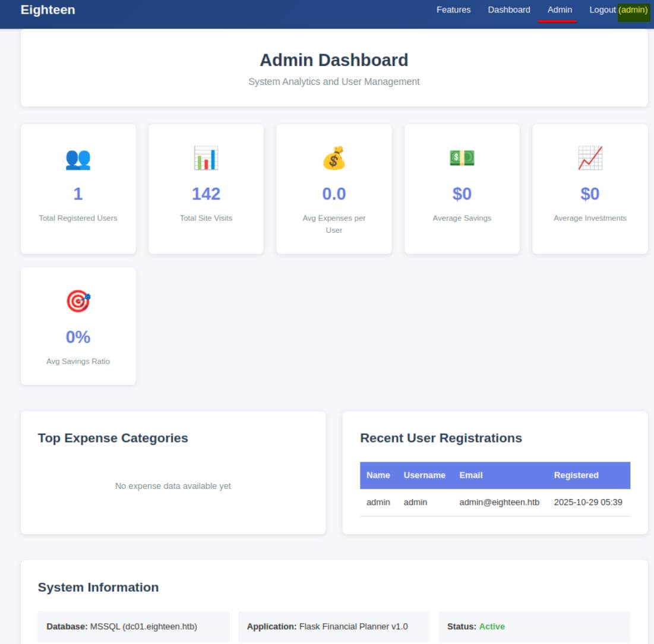654x644 pixels.
Task: Click the Eighteen brand logo
Action: (x=48, y=10)
